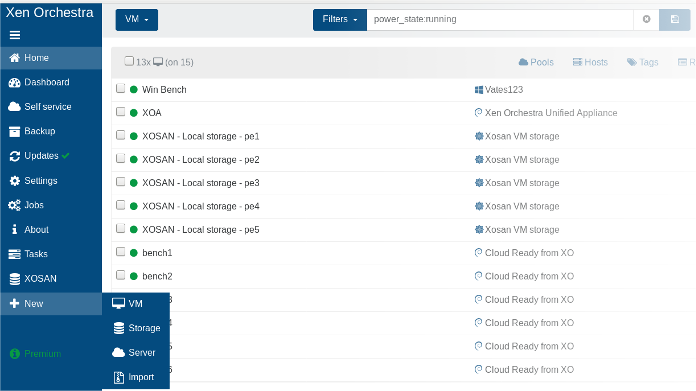Select checkbox for XOSAN pe5 VM

click(120, 229)
